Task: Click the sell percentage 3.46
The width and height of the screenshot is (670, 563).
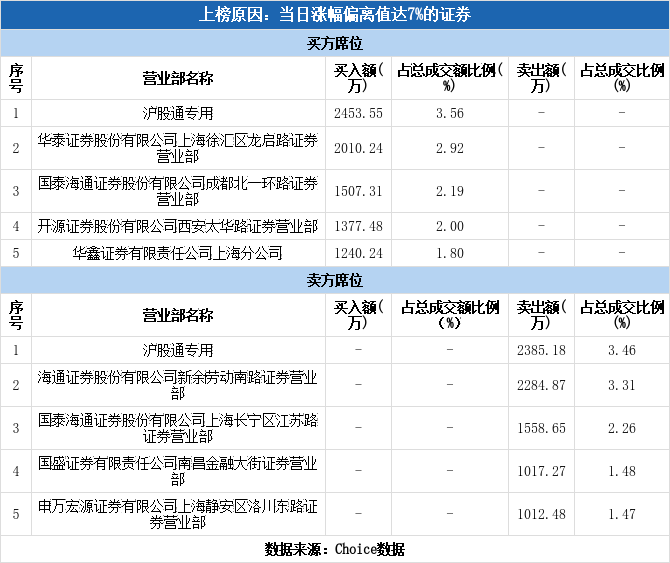Action: pyautogui.click(x=622, y=350)
